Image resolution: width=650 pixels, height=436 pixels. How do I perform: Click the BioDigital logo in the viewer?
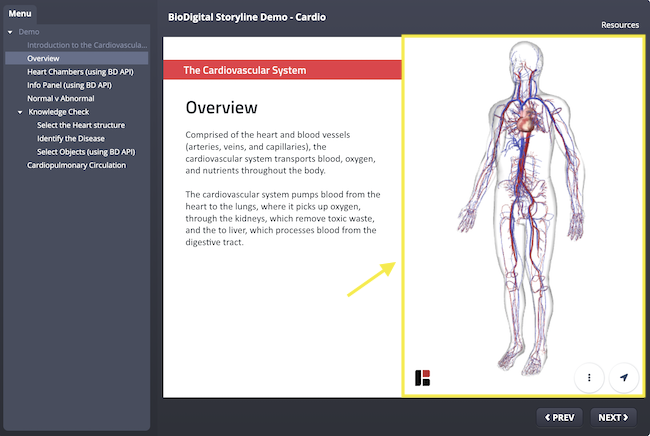point(422,378)
